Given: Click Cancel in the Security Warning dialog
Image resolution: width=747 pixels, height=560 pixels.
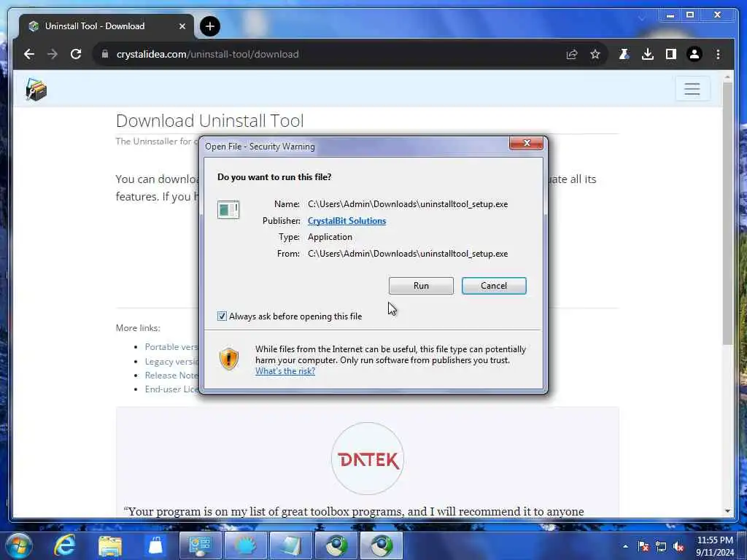Looking at the screenshot, I should pyautogui.click(x=494, y=286).
